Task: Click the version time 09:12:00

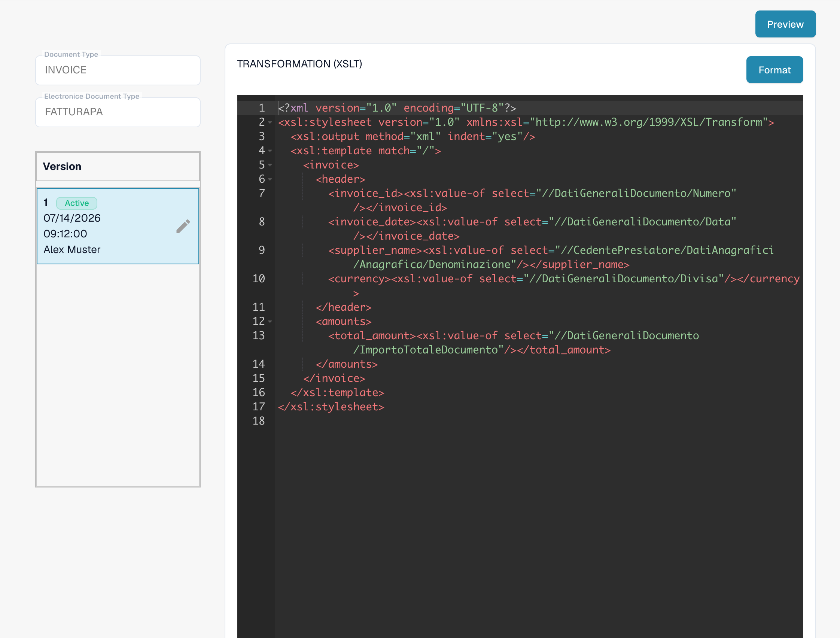Action: tap(65, 234)
